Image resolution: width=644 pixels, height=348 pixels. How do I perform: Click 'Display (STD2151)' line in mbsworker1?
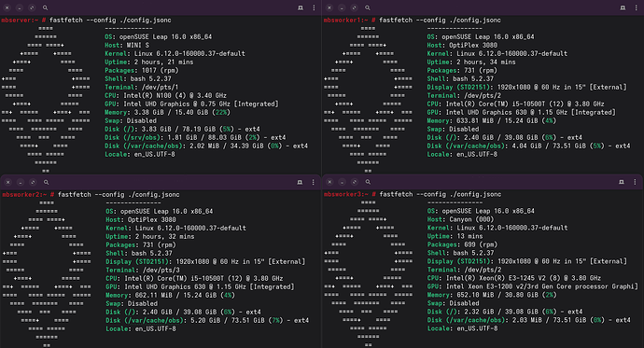pos(527,88)
